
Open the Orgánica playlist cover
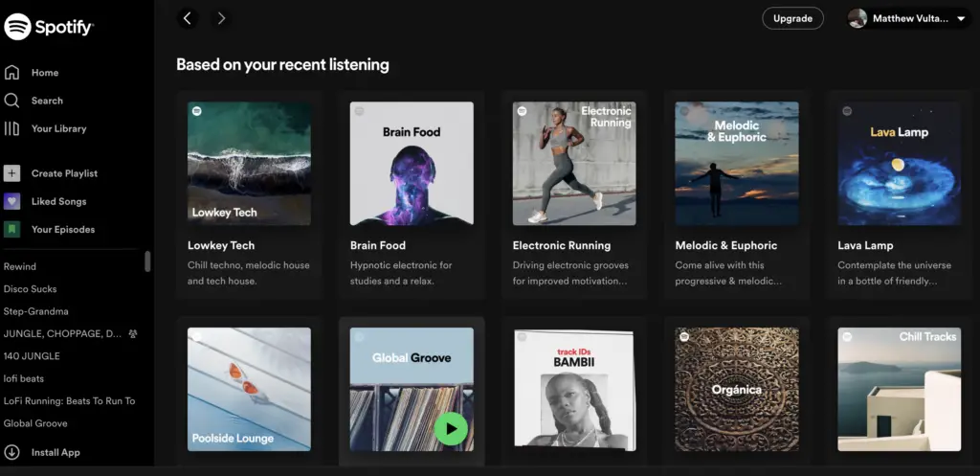(737, 389)
